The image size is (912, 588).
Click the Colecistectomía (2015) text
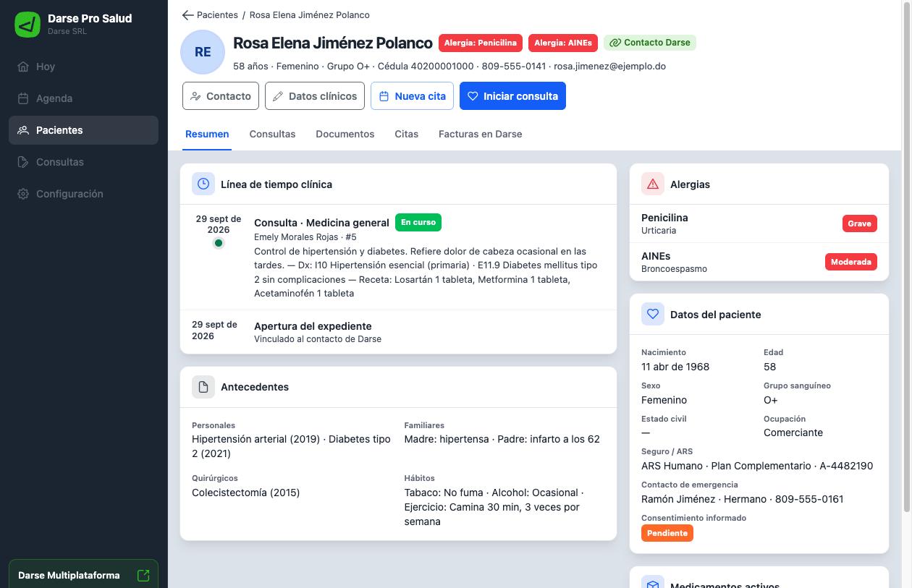pyautogui.click(x=246, y=493)
